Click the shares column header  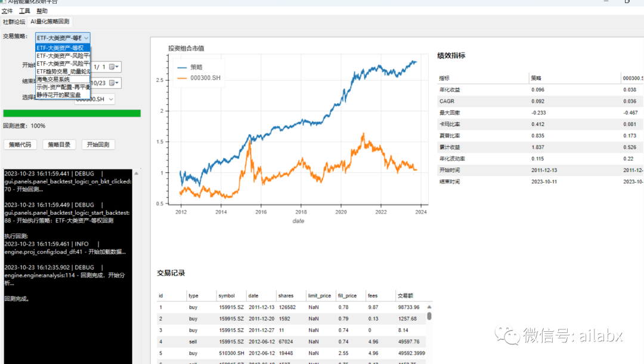click(291, 295)
